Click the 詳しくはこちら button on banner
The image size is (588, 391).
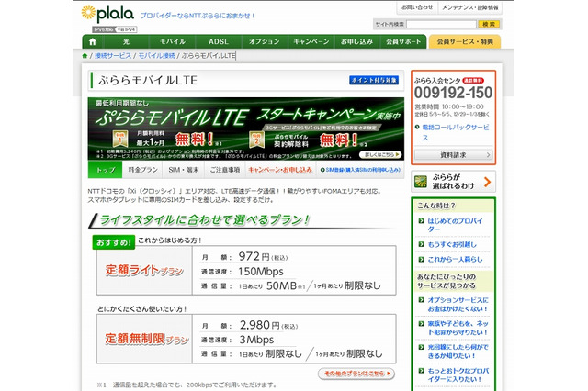[380, 154]
